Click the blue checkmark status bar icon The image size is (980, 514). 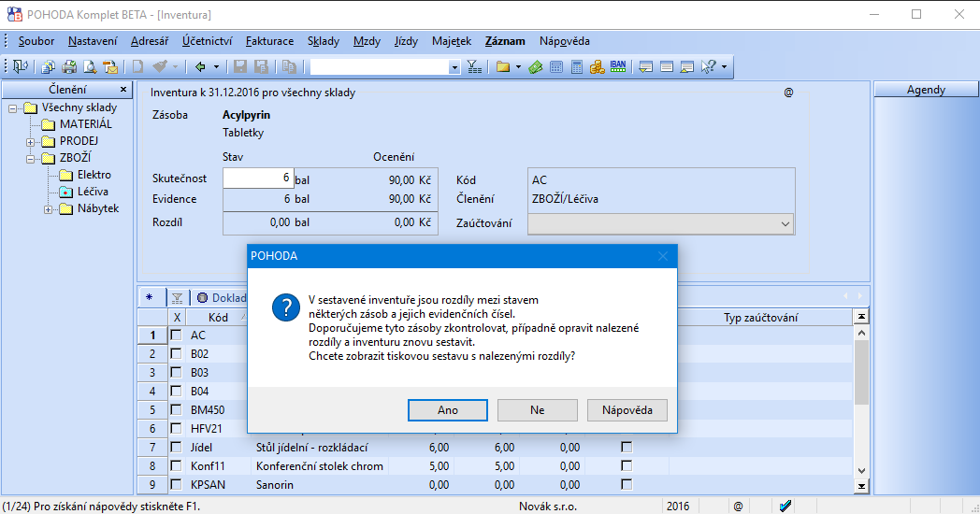(x=785, y=506)
